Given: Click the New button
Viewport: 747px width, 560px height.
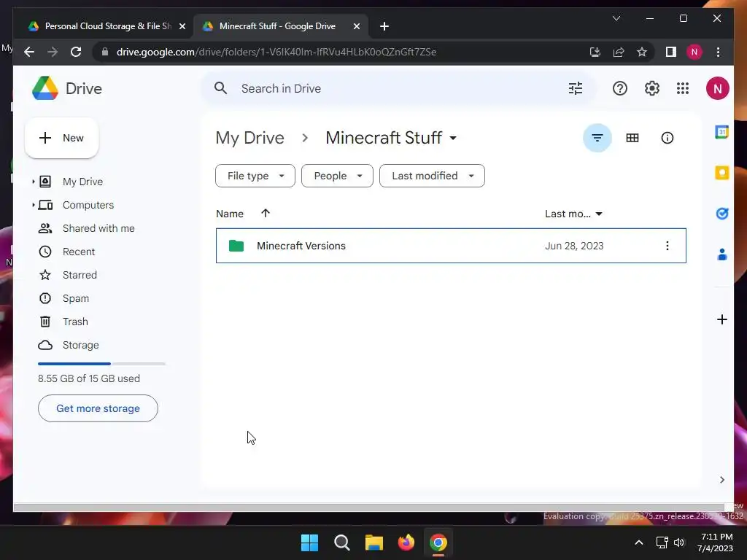Looking at the screenshot, I should [x=61, y=138].
